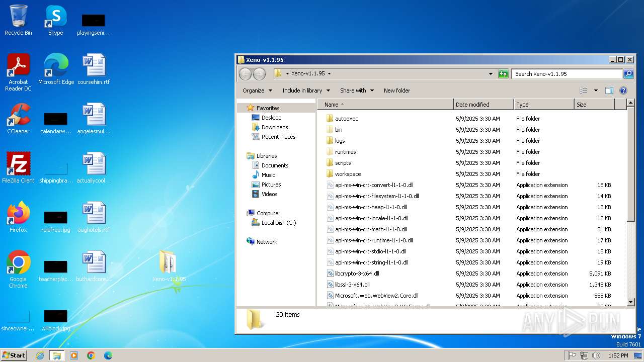This screenshot has height=362, width=644.
Task: Click Windows Media Player taskbar icon
Action: [x=74, y=355]
